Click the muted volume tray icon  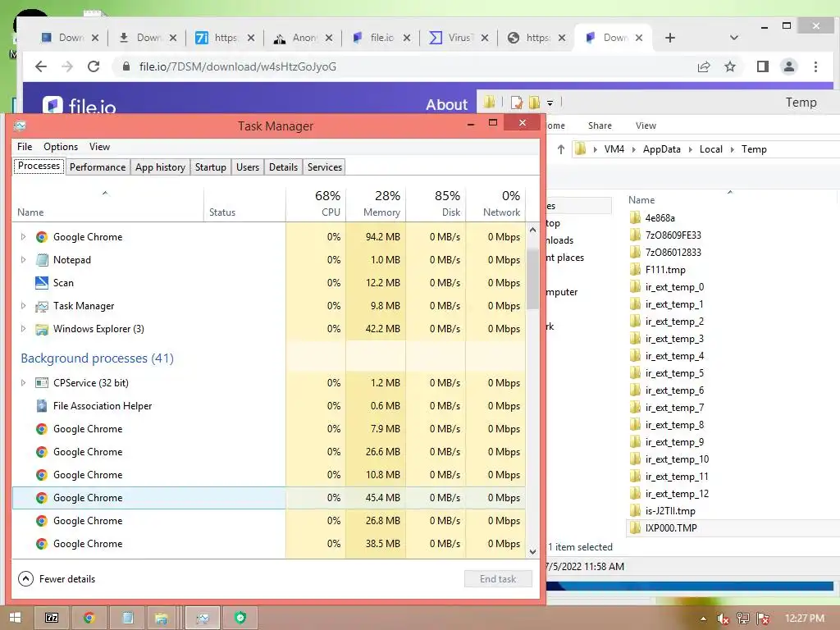724,619
